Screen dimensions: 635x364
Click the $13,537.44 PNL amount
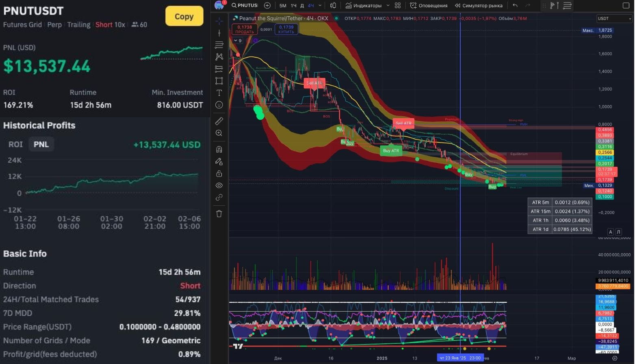point(47,66)
